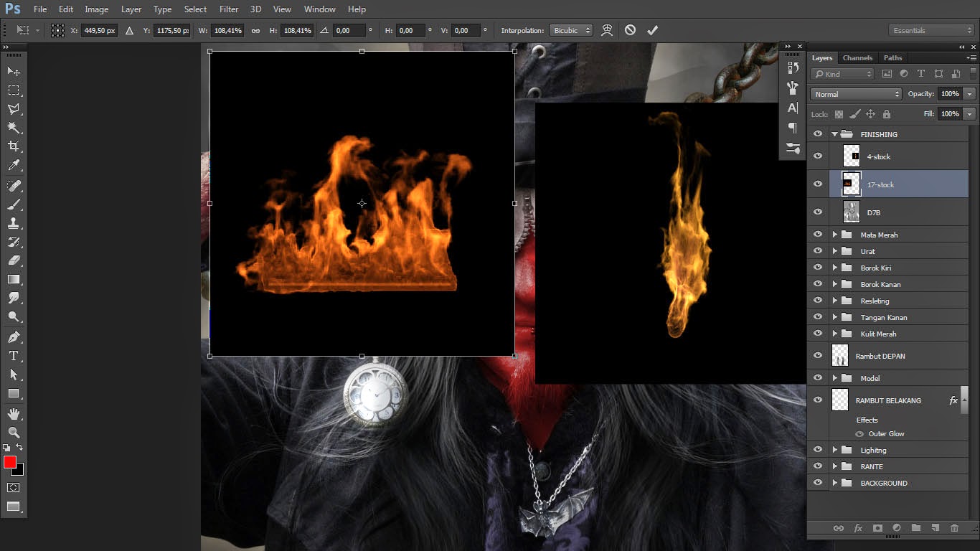The height and width of the screenshot is (551, 980).
Task: Select the Magic Wand tool
Action: tap(14, 128)
